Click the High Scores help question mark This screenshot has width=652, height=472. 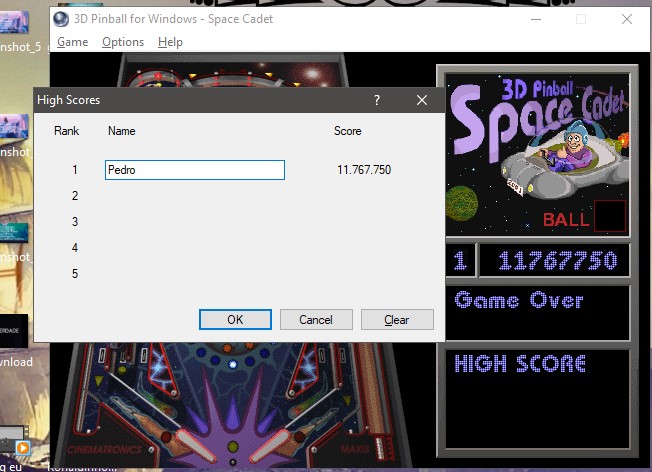tap(377, 100)
